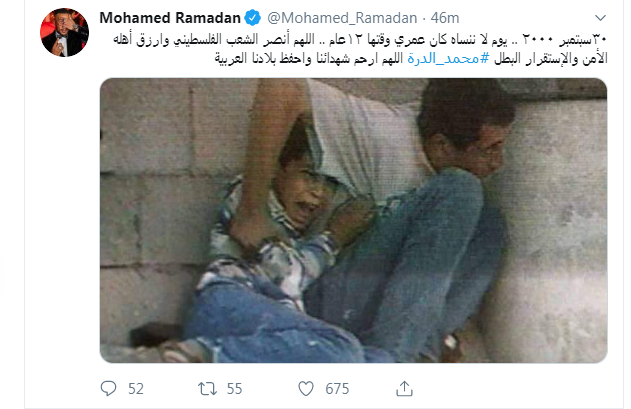The image size is (631, 409).
Task: Open Mohamed Ramadan's profile picture avatar
Action: tap(64, 32)
